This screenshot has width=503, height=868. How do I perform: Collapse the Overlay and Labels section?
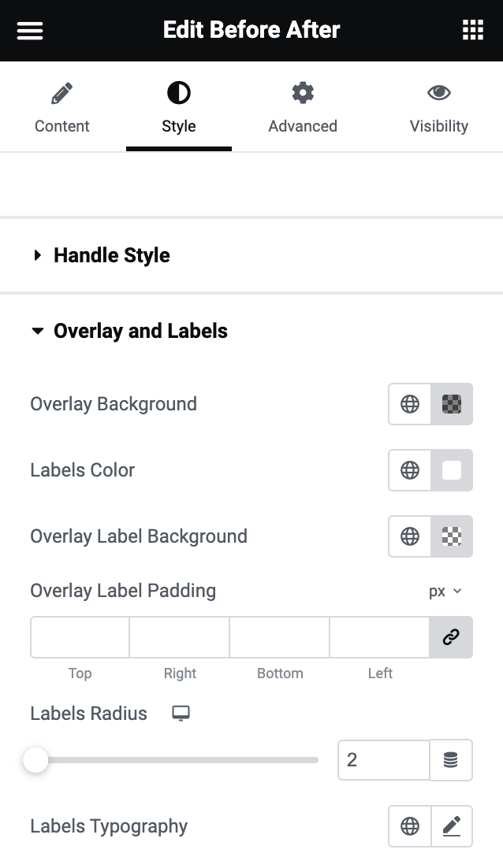click(x=140, y=331)
